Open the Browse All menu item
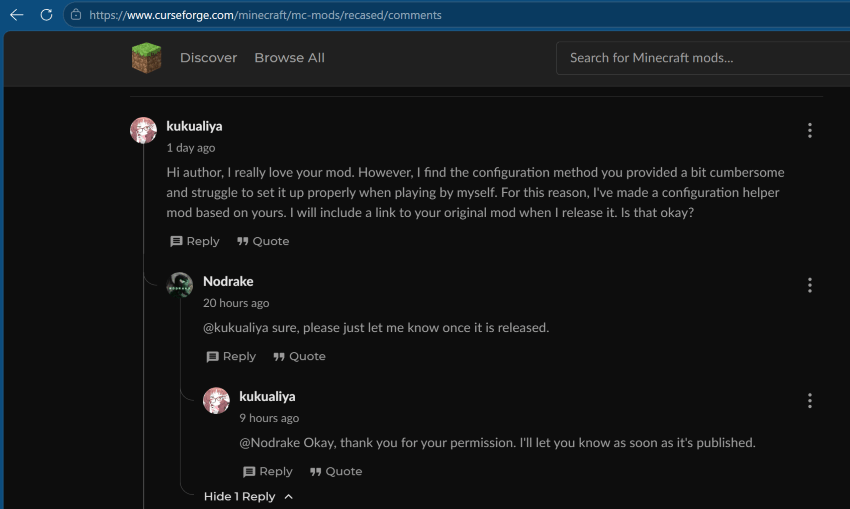 pyautogui.click(x=289, y=57)
